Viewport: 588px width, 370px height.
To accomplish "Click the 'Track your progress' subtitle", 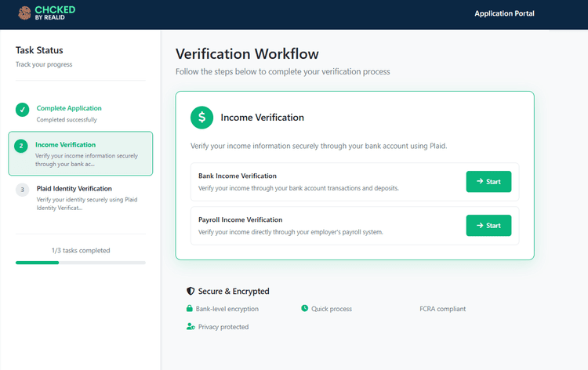I will tap(44, 64).
